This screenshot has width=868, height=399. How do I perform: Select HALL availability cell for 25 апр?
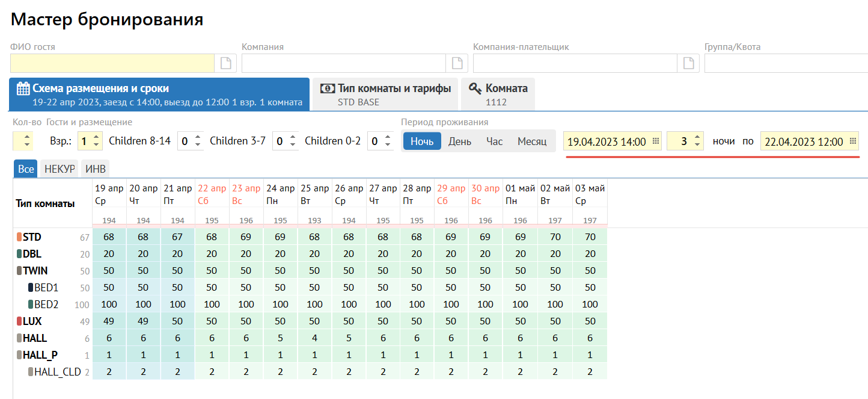(x=314, y=338)
